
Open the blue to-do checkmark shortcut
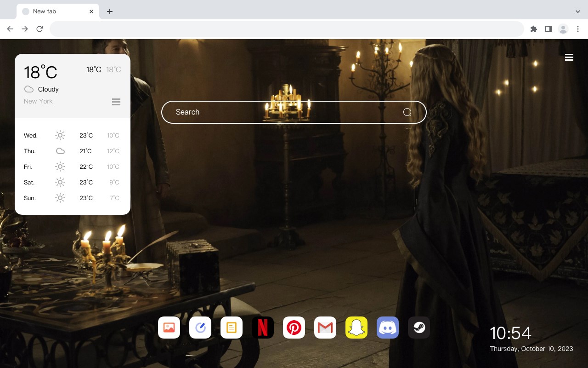coord(200,328)
